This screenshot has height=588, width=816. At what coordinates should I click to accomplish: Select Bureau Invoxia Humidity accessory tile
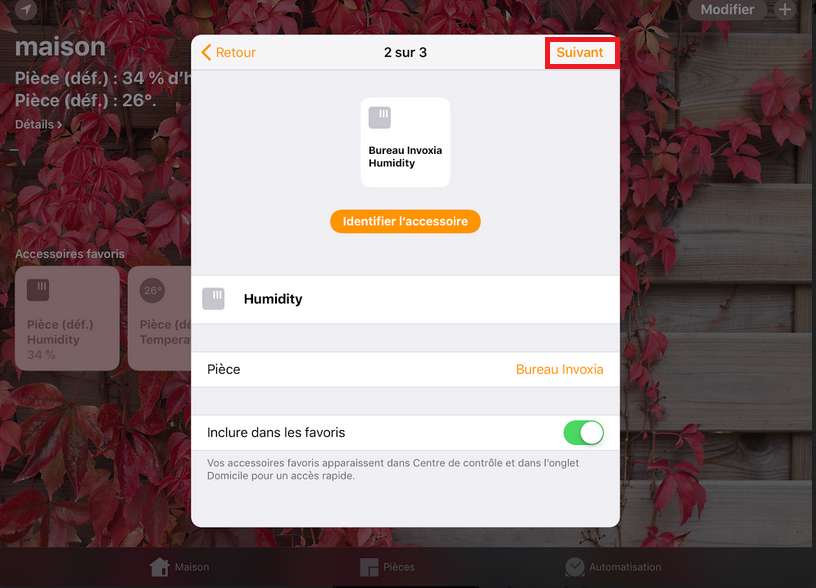tap(405, 142)
